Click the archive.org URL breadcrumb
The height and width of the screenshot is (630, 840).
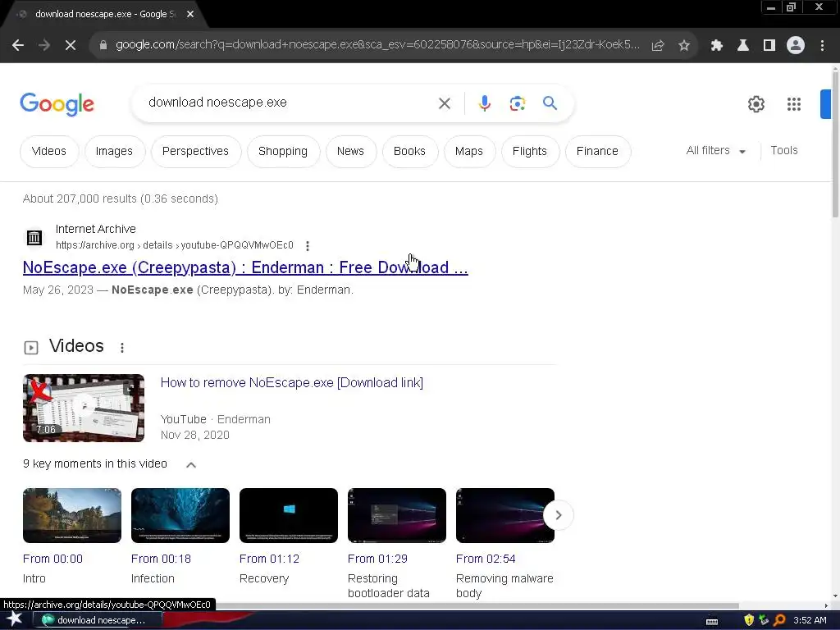175,245
